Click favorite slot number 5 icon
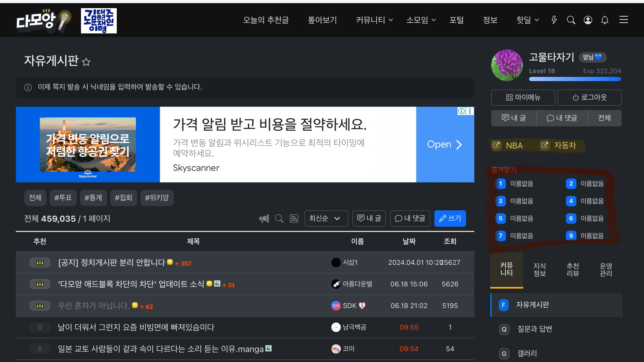 pyautogui.click(x=500, y=219)
